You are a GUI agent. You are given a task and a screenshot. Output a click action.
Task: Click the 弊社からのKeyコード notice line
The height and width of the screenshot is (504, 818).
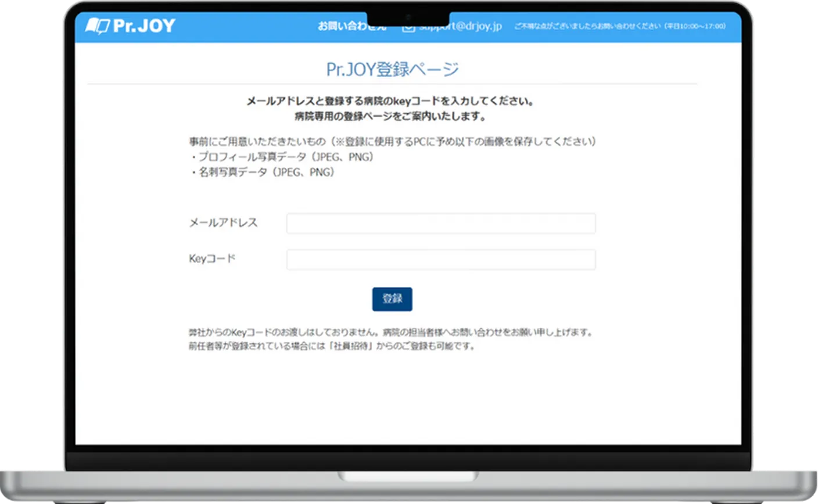coord(390,333)
